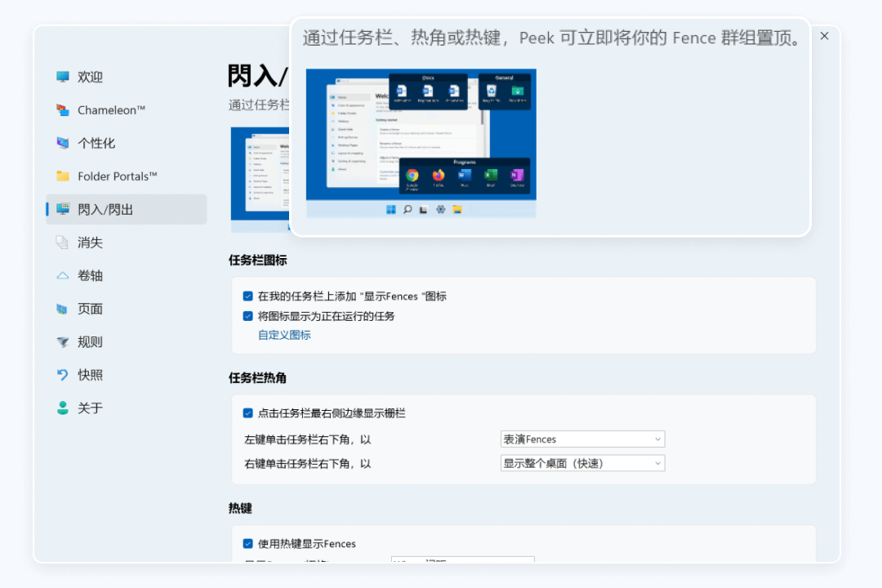Click the 个性化 icon in sidebar

click(x=63, y=143)
